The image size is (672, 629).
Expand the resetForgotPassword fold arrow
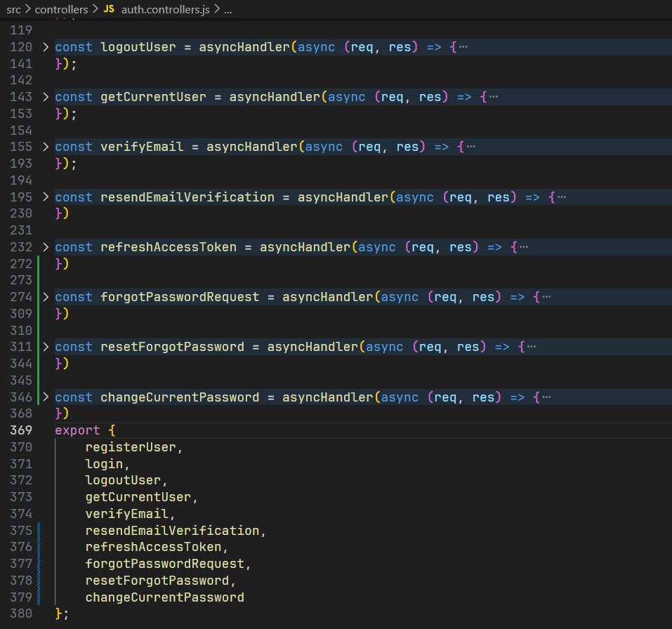tap(46, 347)
